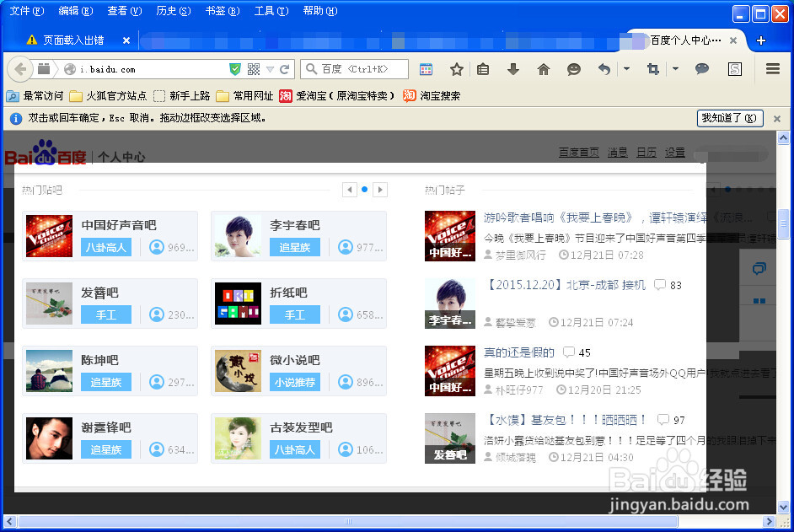Click the S-shaped icon in toolbar
794x532 pixels.
(x=735, y=69)
